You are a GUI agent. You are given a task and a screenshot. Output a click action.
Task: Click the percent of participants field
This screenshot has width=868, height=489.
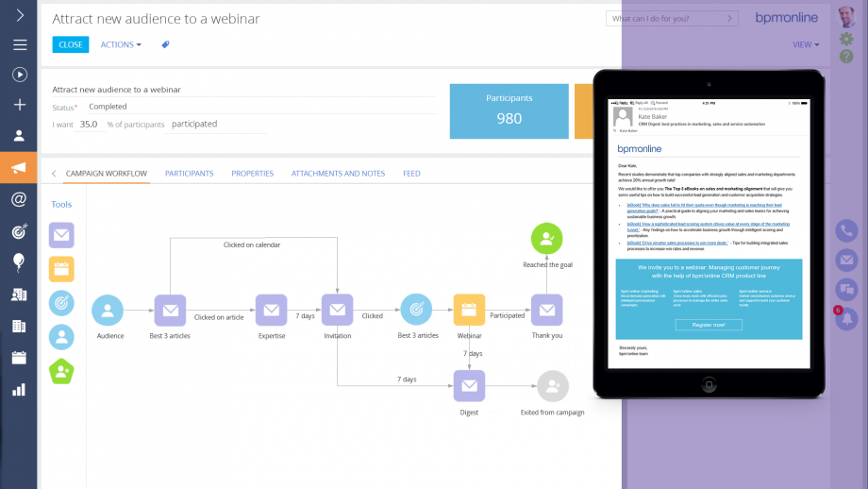coord(91,125)
